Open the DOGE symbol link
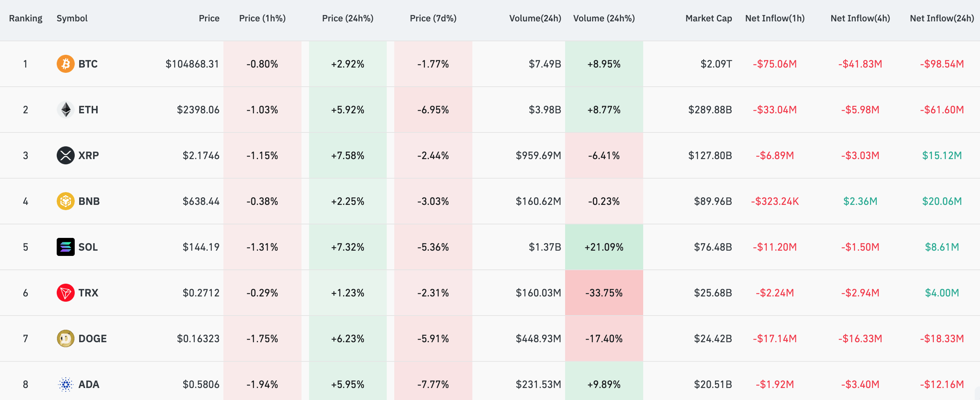 92,338
